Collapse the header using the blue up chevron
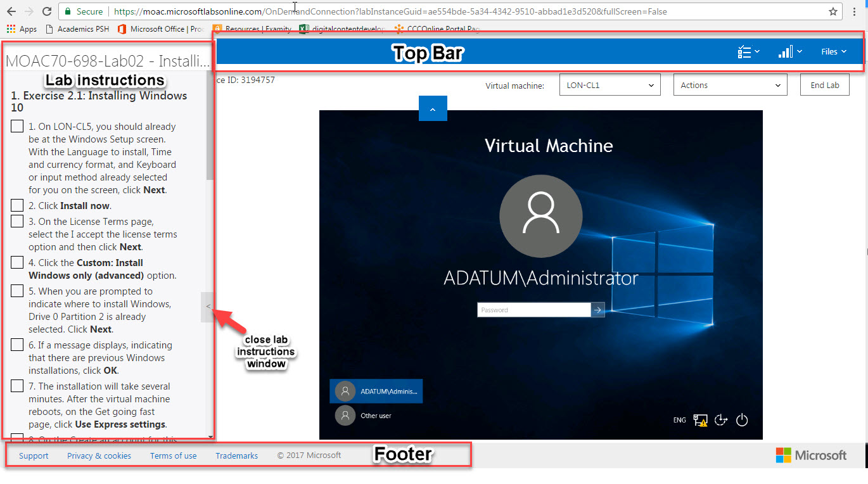The width and height of the screenshot is (868, 484). click(x=433, y=108)
